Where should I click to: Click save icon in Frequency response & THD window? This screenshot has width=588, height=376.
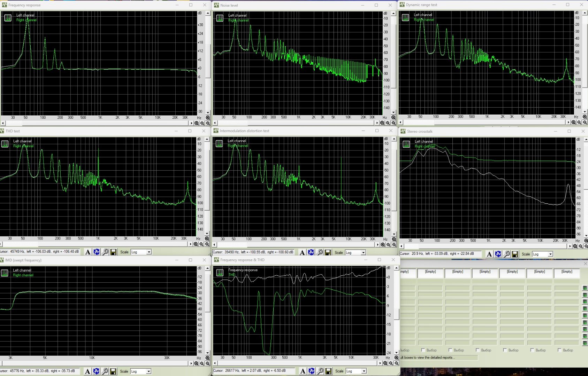click(x=328, y=371)
